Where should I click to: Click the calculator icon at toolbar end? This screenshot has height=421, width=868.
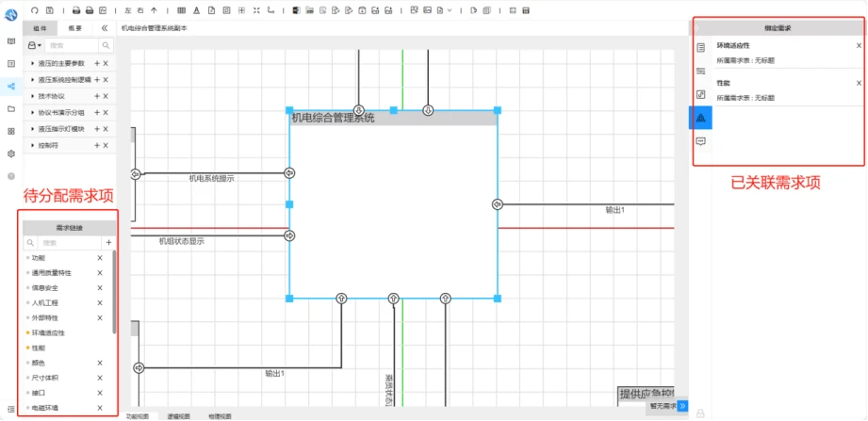[526, 10]
